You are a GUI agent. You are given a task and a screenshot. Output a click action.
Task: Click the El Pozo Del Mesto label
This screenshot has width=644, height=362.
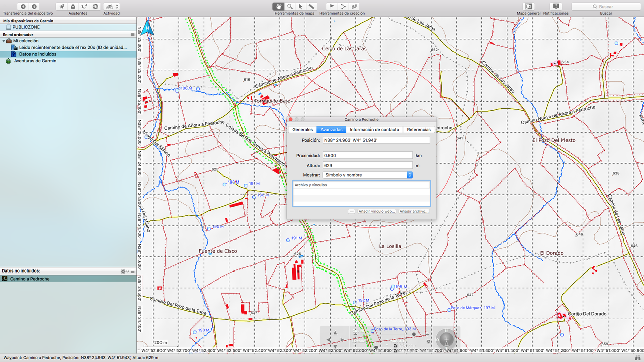point(554,140)
